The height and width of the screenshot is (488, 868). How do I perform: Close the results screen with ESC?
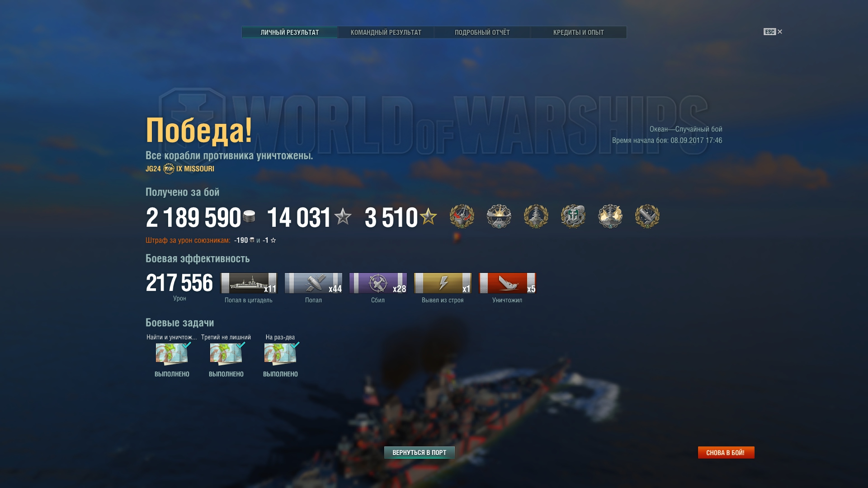773,32
